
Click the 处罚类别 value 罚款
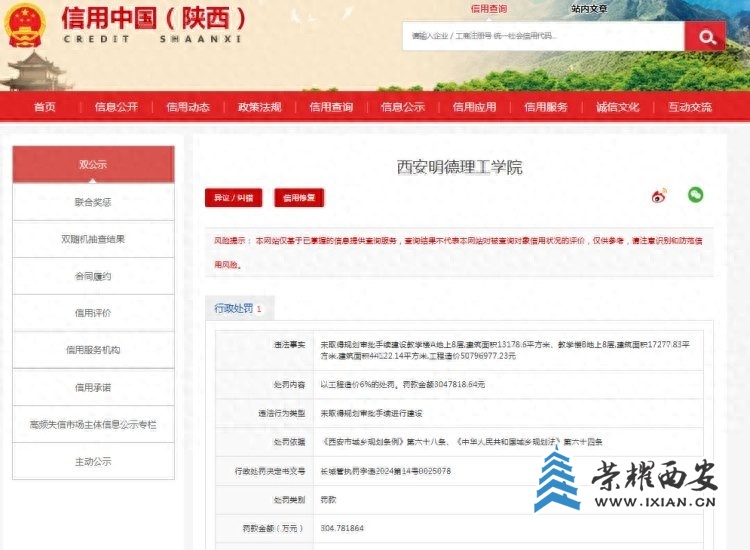[x=328, y=500]
